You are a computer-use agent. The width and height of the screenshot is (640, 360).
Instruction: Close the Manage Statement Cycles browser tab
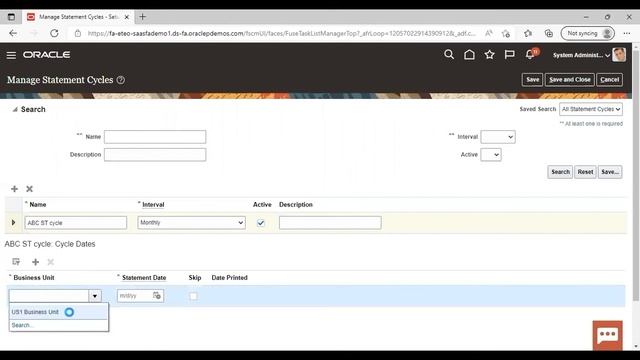(127, 17)
